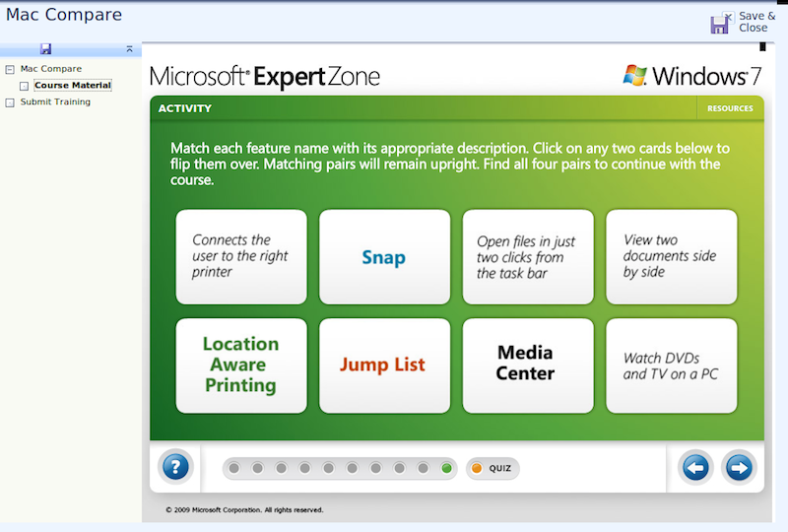Image resolution: width=788 pixels, height=532 pixels.
Task: Flip the Media Center card
Action: pos(528,366)
